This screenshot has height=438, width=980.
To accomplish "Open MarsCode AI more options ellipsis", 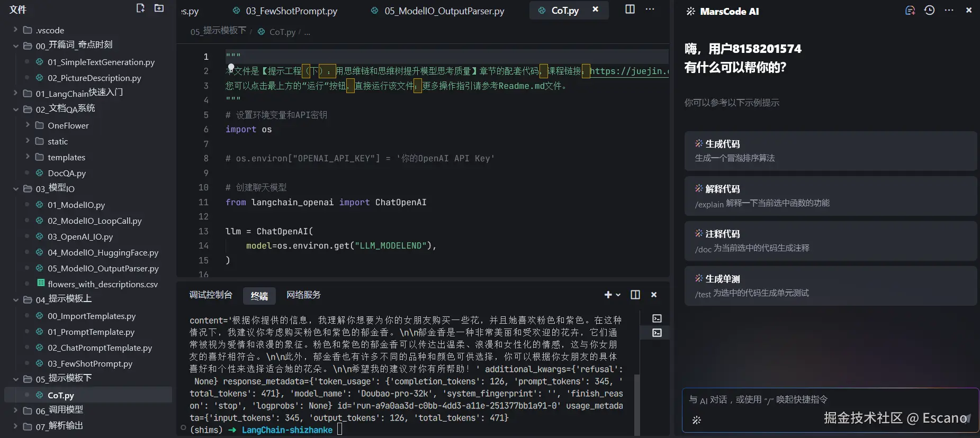I will pos(949,11).
